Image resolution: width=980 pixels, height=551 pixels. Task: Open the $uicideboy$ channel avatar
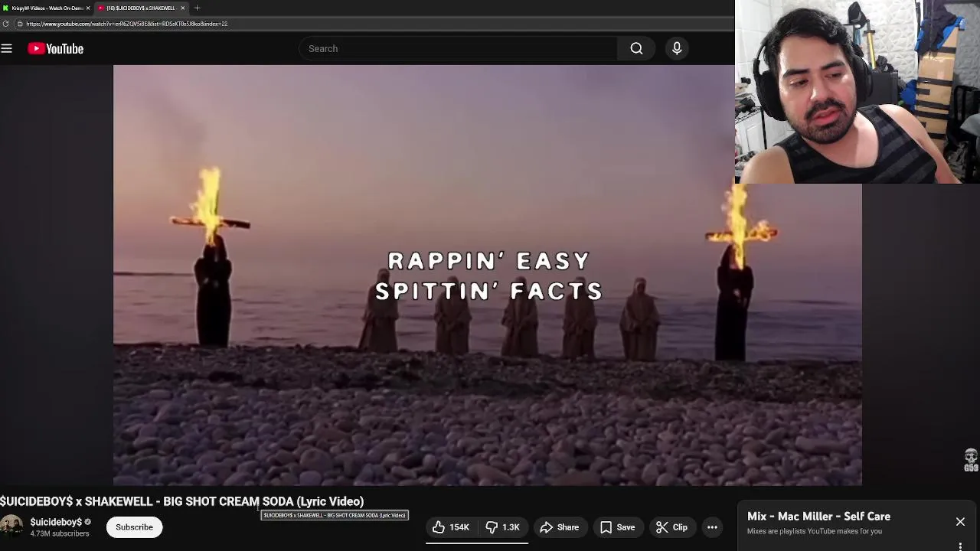[11, 527]
